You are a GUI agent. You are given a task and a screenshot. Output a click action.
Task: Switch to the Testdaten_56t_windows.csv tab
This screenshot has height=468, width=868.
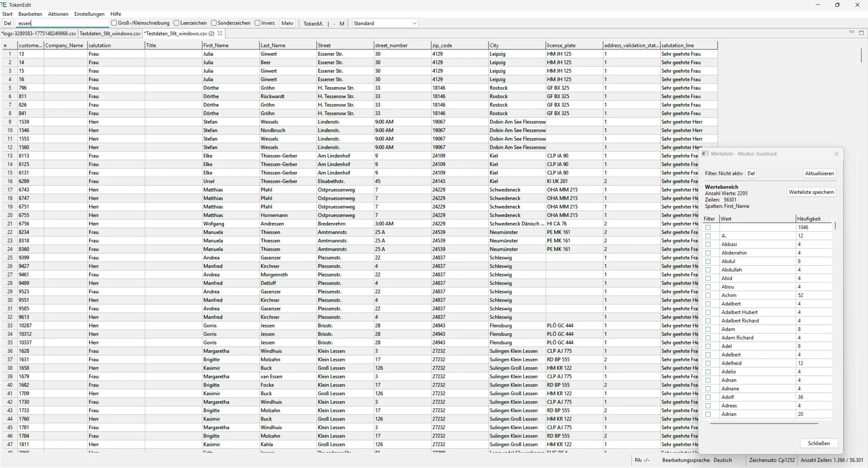tap(110, 33)
